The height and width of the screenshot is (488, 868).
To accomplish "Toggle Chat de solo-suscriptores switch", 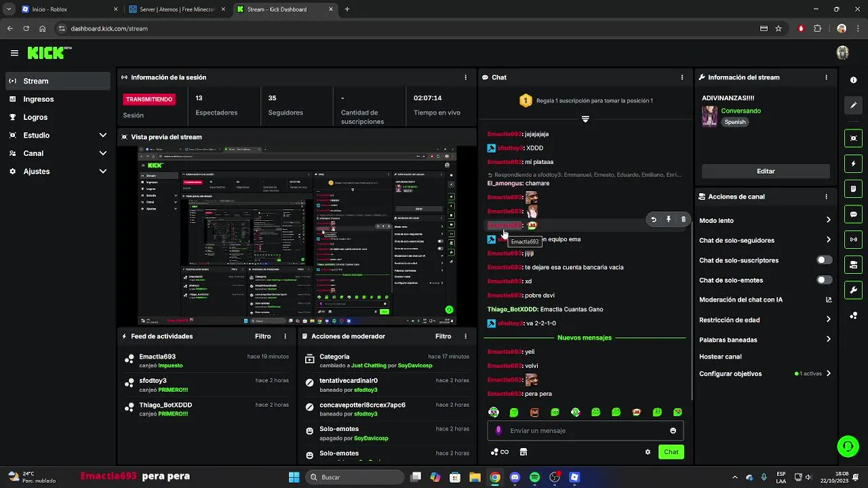I will [824, 260].
